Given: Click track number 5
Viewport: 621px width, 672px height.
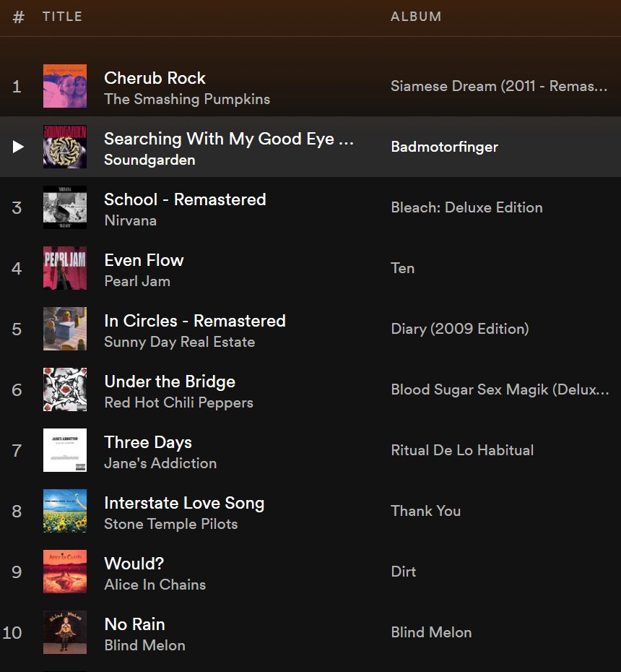Looking at the screenshot, I should [x=17, y=329].
